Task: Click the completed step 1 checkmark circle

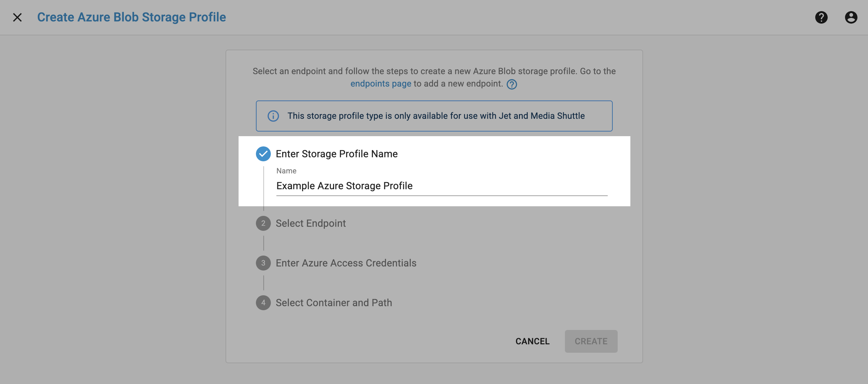Action: (263, 154)
